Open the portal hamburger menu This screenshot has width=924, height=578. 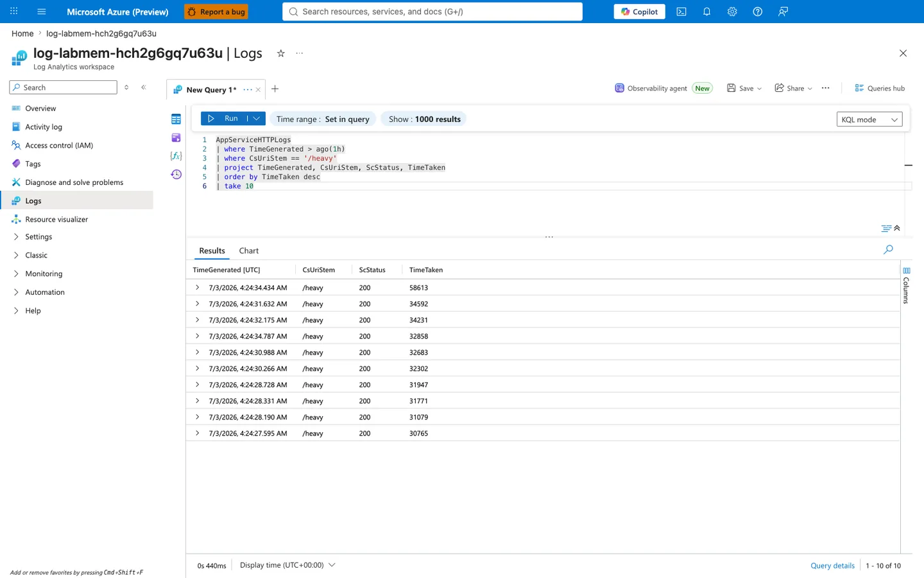(42, 12)
